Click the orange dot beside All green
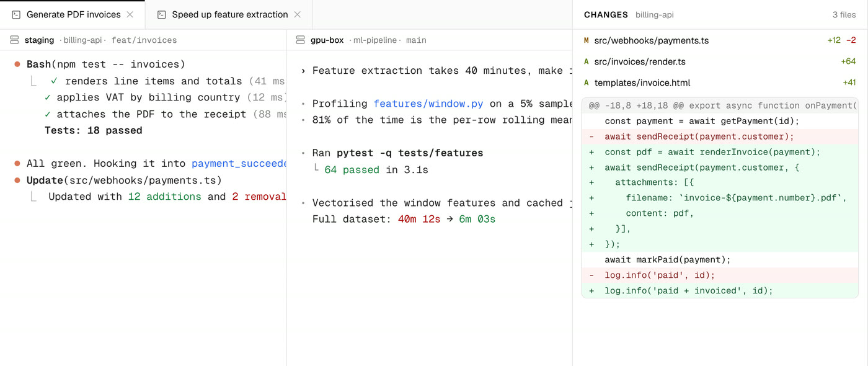The width and height of the screenshot is (868, 366). [17, 164]
